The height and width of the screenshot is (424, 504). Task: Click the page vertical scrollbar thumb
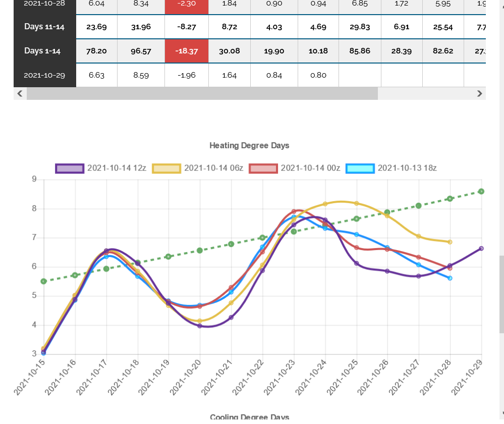[501, 294]
